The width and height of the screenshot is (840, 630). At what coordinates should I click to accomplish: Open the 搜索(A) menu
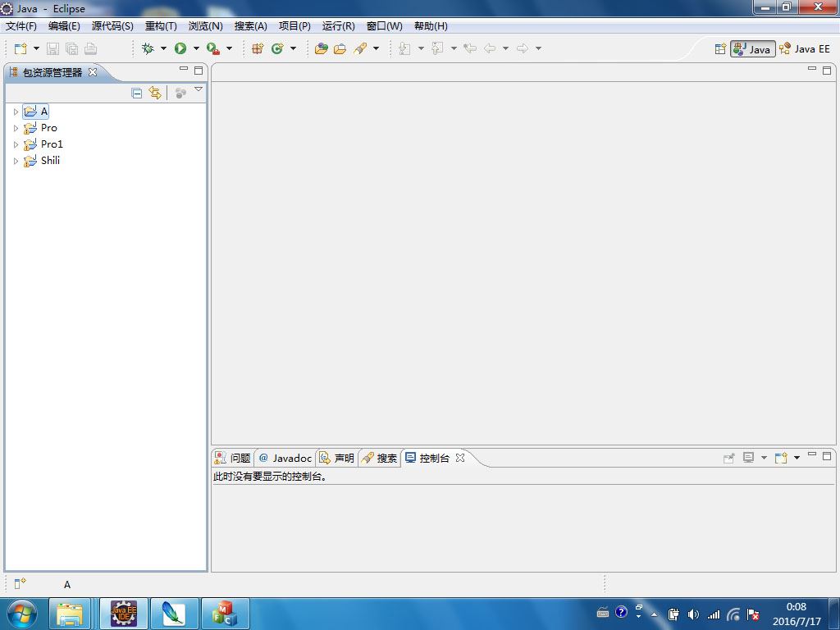[x=251, y=25]
